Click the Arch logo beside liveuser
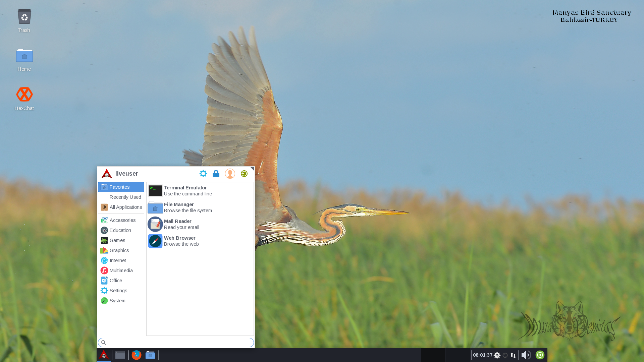Image resolution: width=644 pixels, height=362 pixels. click(107, 174)
